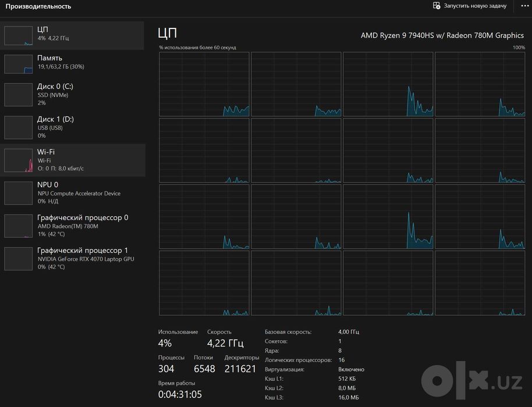This screenshot has height=407, width=532.
Task: Click the L2 cache value 8,0 МБ
Action: pos(347,388)
